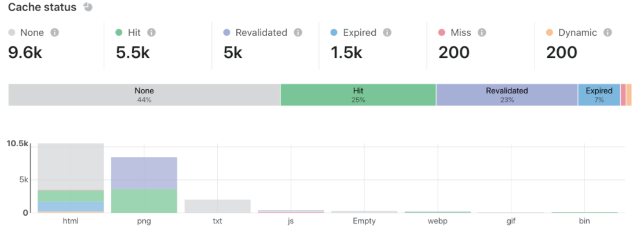
Task: Click the purple Revalidated portion of png bar
Action: [x=144, y=173]
